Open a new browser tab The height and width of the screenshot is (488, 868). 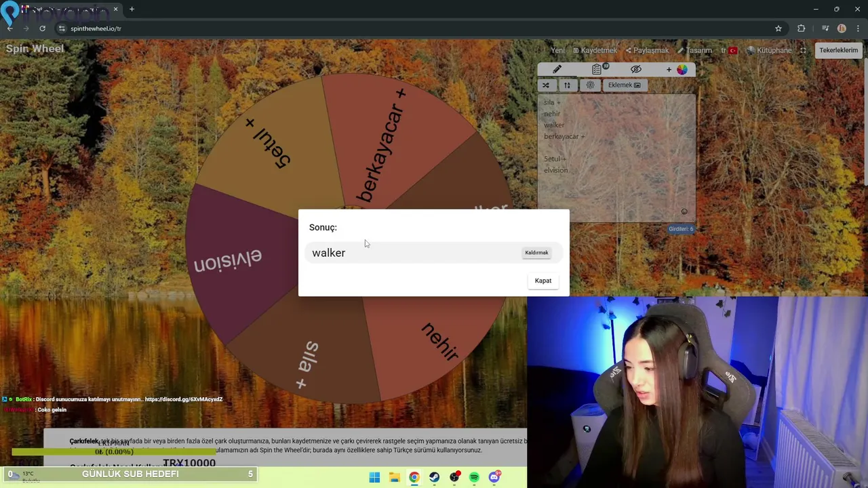pos(132,9)
